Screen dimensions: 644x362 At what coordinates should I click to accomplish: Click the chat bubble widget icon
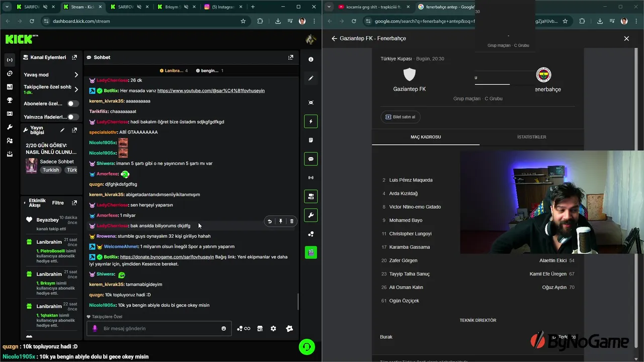click(311, 159)
